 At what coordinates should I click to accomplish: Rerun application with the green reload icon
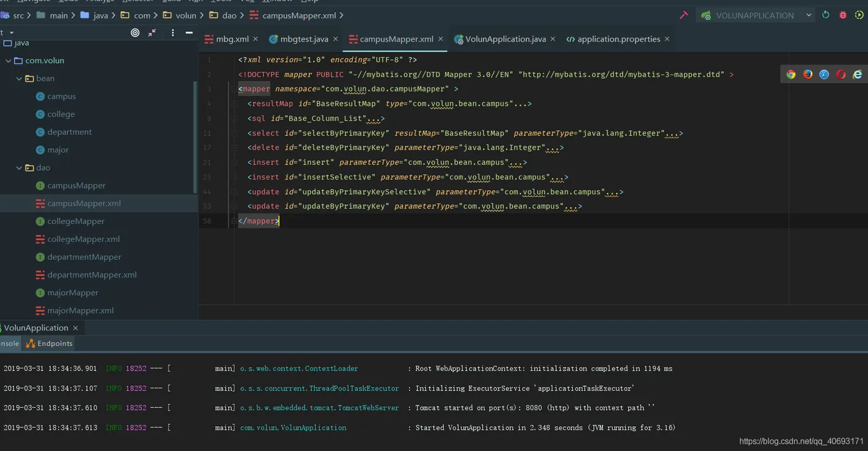[826, 15]
